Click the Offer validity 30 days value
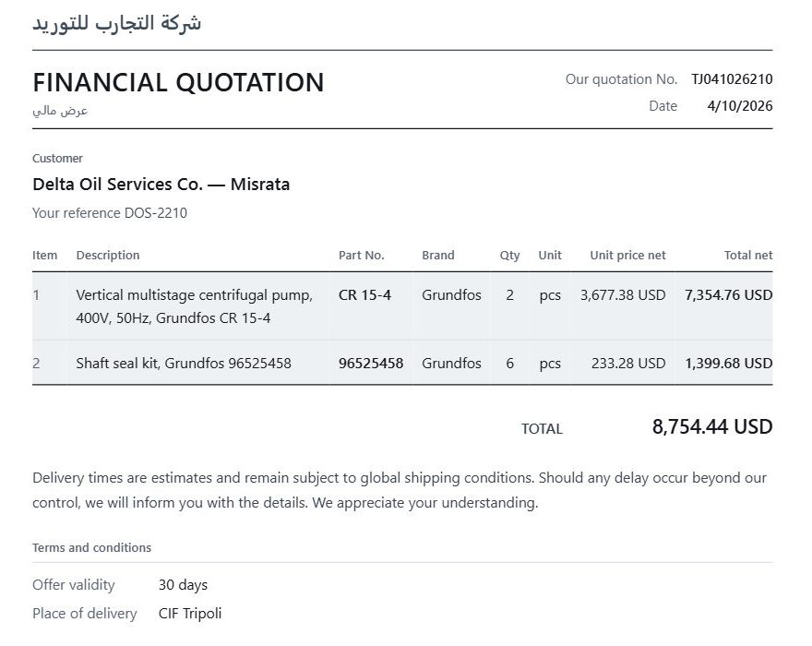The image size is (812, 646). (183, 585)
